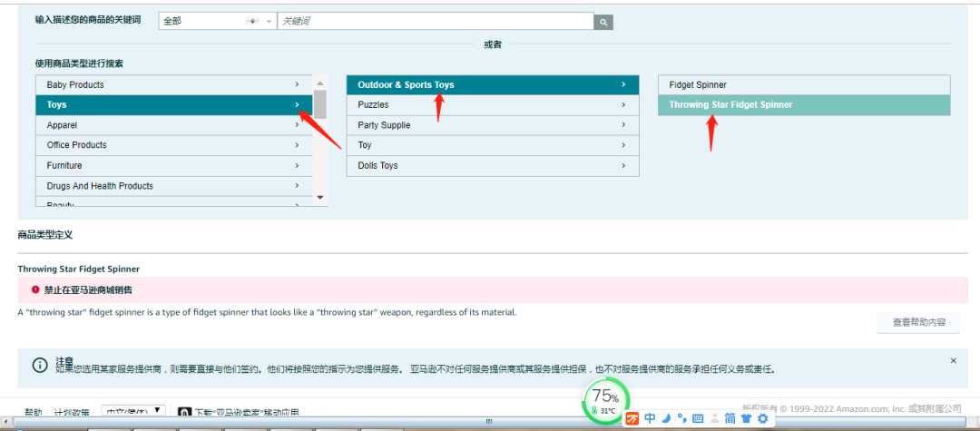This screenshot has height=431, width=980.
Task: Click the category list scrollbar thumb
Action: (x=320, y=104)
